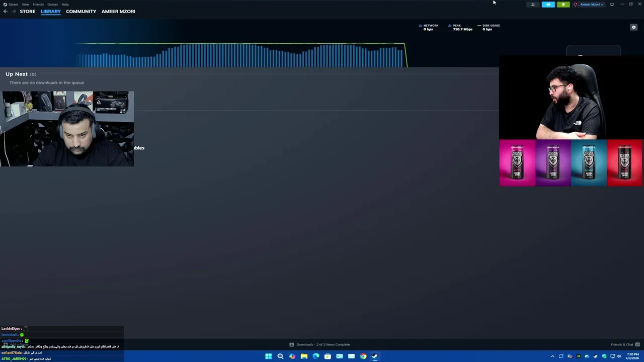Click the NETWORK 0 bps stat

(428, 27)
